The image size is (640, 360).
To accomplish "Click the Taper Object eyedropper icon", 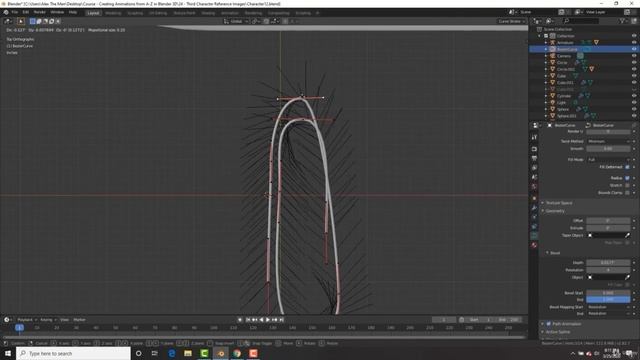I will point(627,236).
